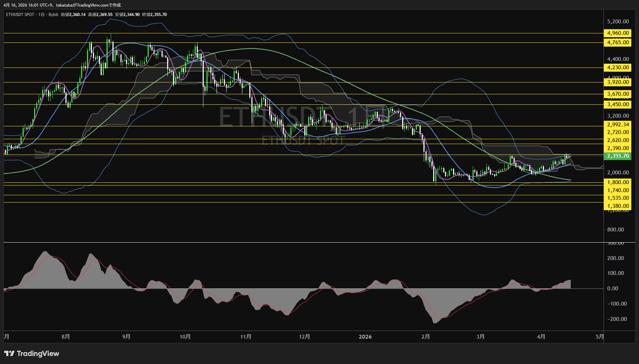This screenshot has width=639, height=364.
Task: Select the 3,670.00 price level label
Action: coord(617,94)
